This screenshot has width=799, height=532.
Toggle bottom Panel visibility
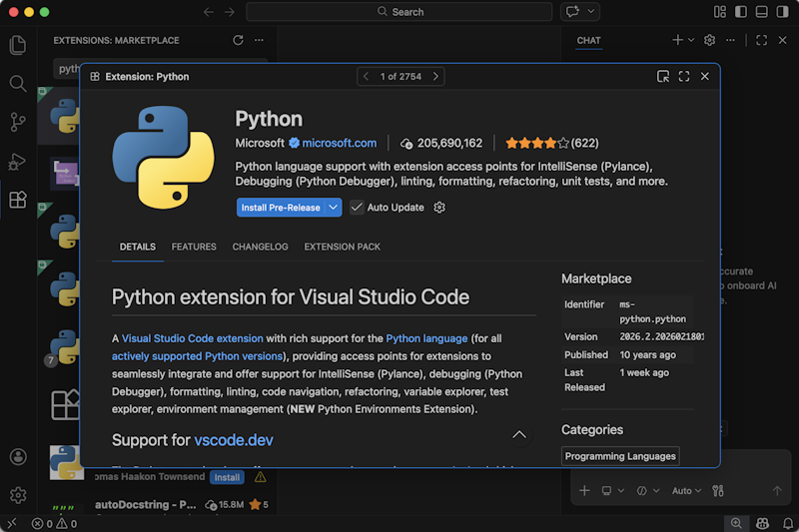pos(762,12)
